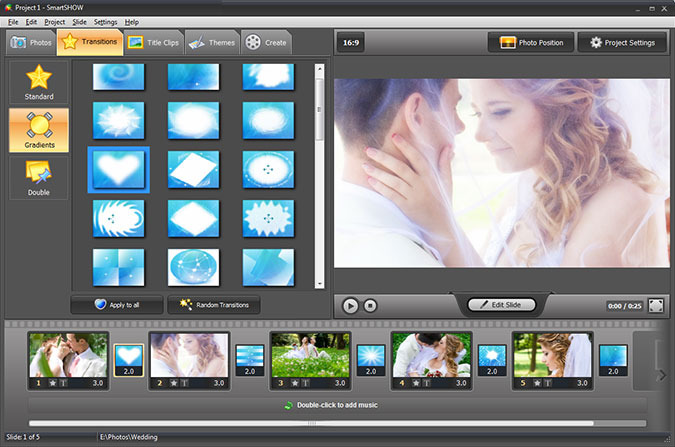Viewport: 675px width, 447px height.
Task: Click the Apply to all button
Action: coord(117,305)
